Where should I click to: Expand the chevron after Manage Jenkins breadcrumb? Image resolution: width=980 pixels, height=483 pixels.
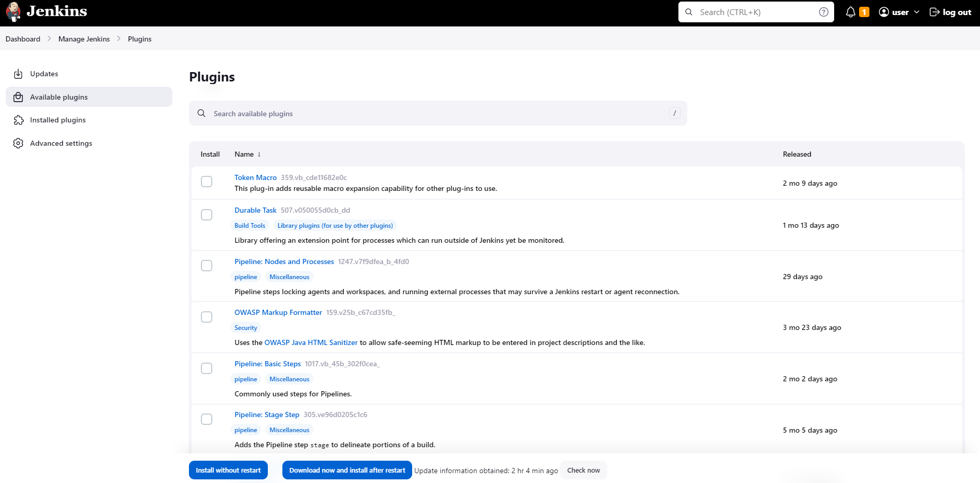(x=119, y=39)
